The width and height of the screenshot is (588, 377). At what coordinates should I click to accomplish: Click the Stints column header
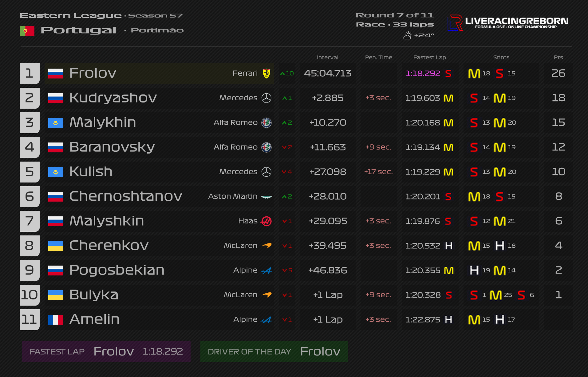coord(501,57)
